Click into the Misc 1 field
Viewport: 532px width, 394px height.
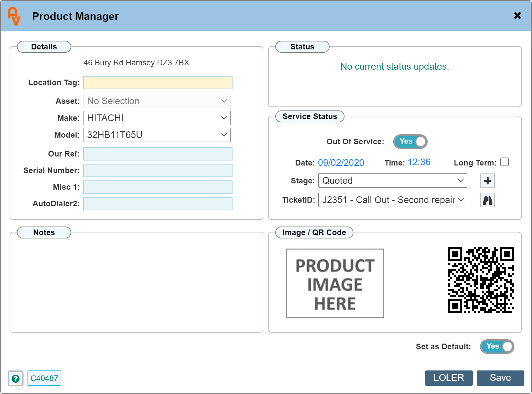[x=158, y=187]
